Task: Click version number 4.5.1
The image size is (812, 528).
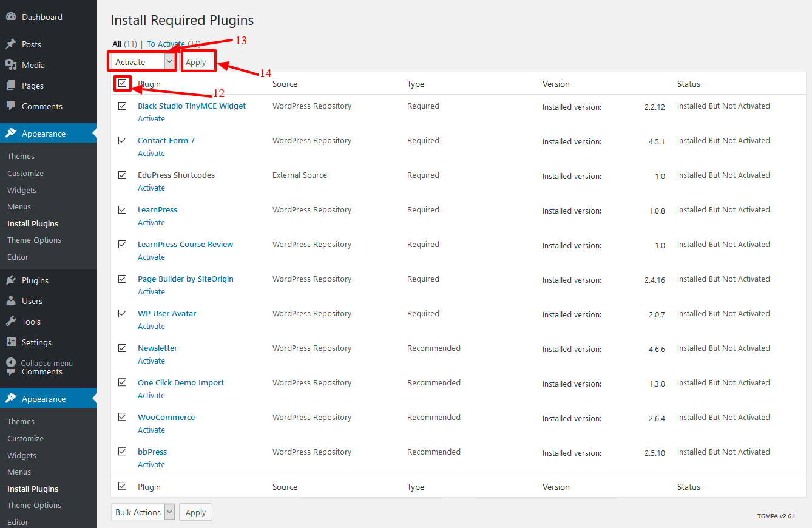Action: (657, 141)
